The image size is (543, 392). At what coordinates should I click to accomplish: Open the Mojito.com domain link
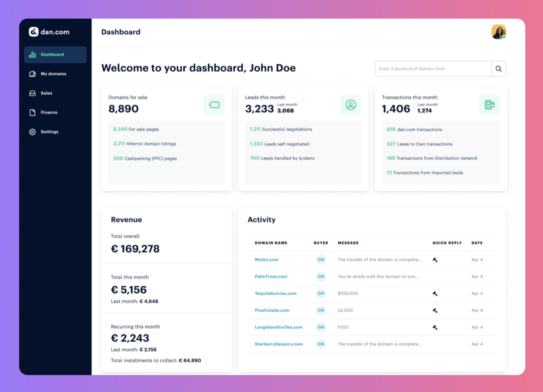coord(266,260)
